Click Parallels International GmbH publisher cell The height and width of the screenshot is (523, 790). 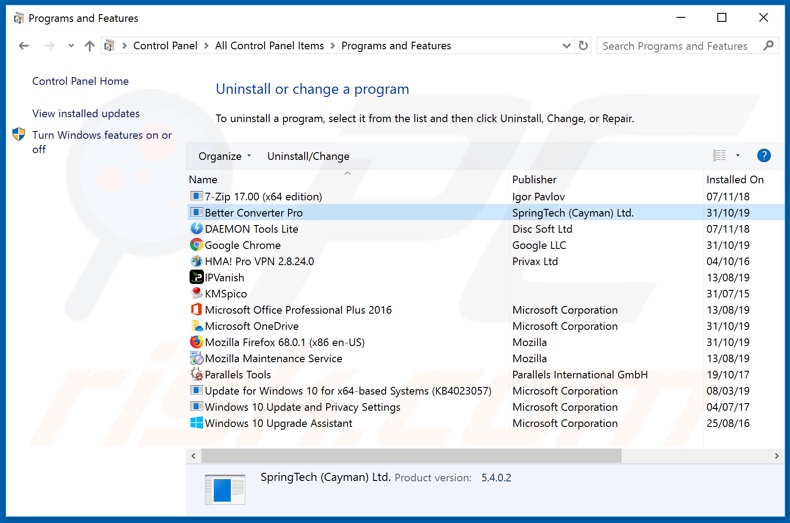click(580, 374)
